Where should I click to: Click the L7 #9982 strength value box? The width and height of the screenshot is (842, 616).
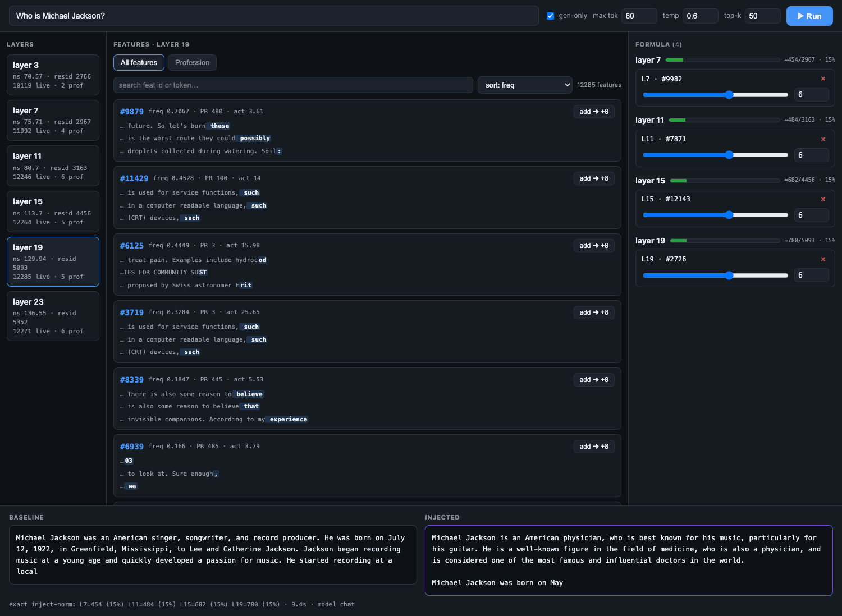click(811, 95)
